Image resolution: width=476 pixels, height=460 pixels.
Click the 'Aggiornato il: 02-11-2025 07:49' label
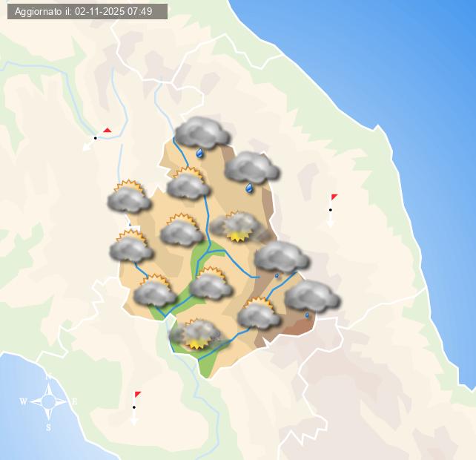coord(87,12)
